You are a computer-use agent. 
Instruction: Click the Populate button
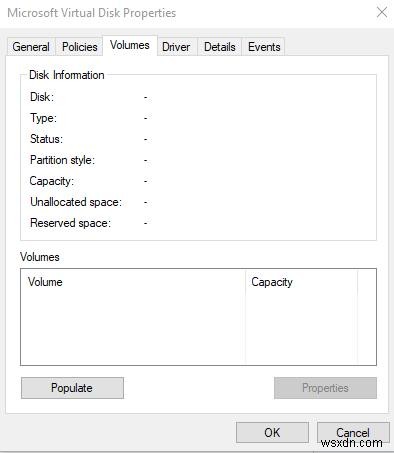coord(72,388)
